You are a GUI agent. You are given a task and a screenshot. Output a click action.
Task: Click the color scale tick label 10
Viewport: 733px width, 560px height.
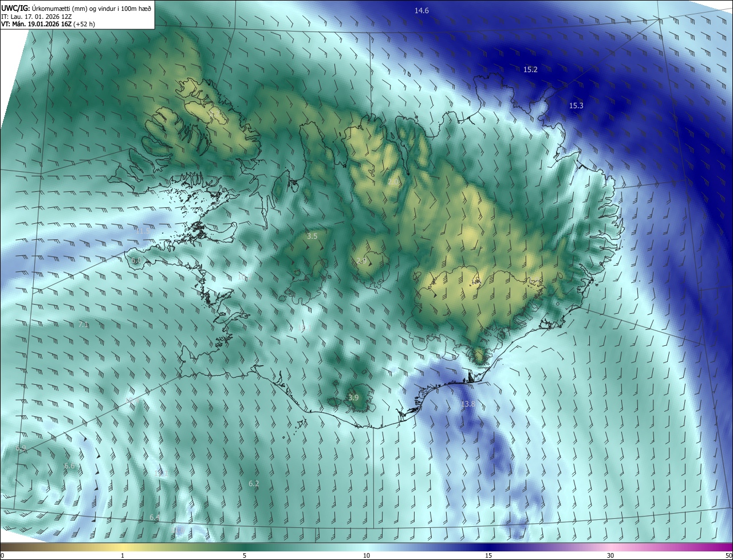[366, 555]
